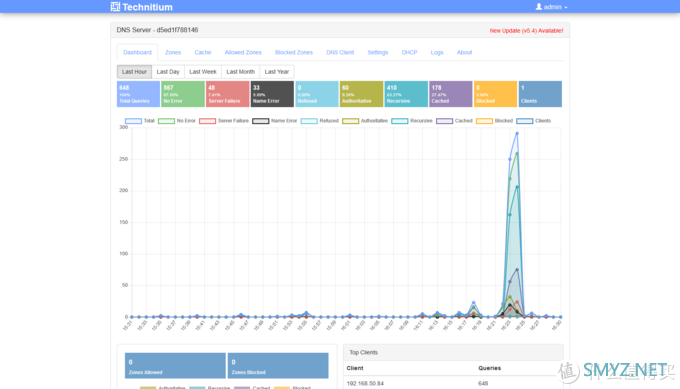Click the Technitium logo icon
Screen dimensions: 680x389
coord(115,7)
